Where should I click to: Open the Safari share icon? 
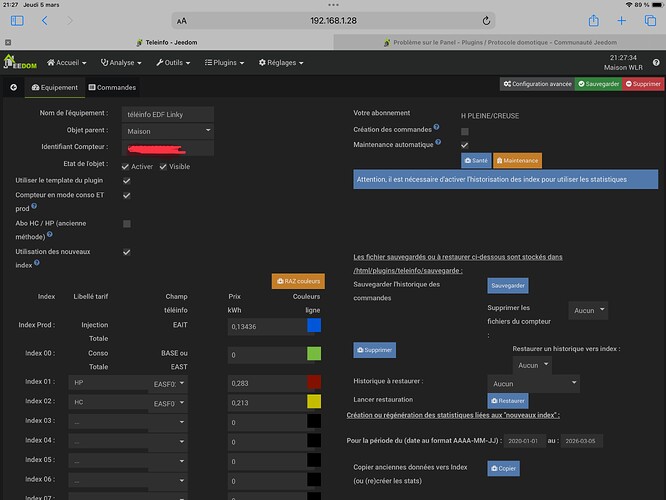coord(593,20)
